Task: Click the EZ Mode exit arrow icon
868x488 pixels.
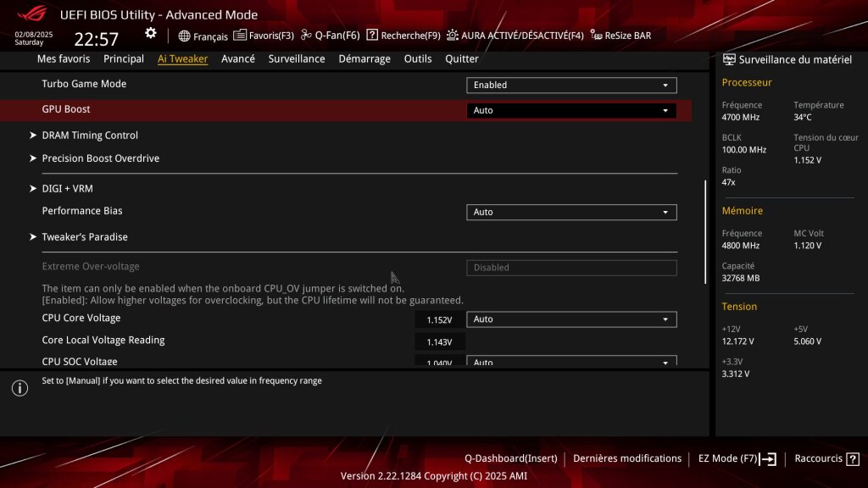Action: (x=768, y=458)
